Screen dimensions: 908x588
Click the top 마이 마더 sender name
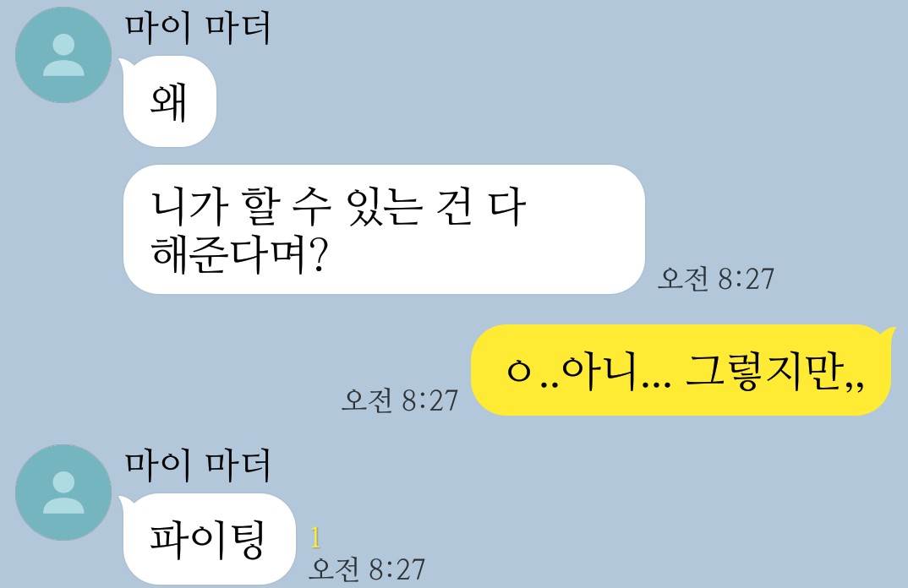(x=198, y=28)
